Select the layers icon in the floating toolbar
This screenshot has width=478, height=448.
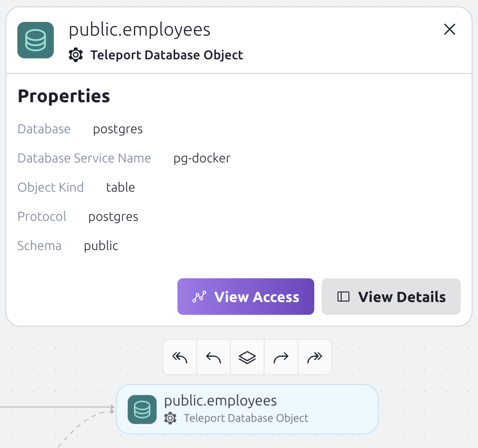pos(247,357)
